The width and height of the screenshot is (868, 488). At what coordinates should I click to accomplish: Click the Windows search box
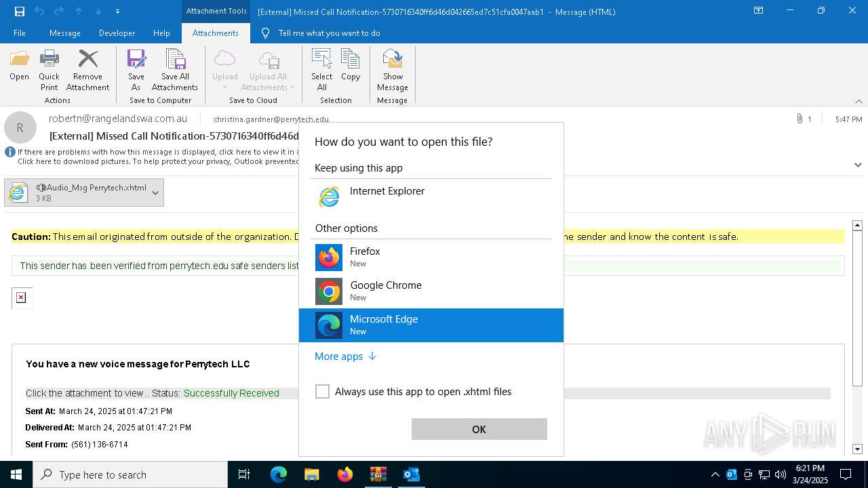pos(130,474)
